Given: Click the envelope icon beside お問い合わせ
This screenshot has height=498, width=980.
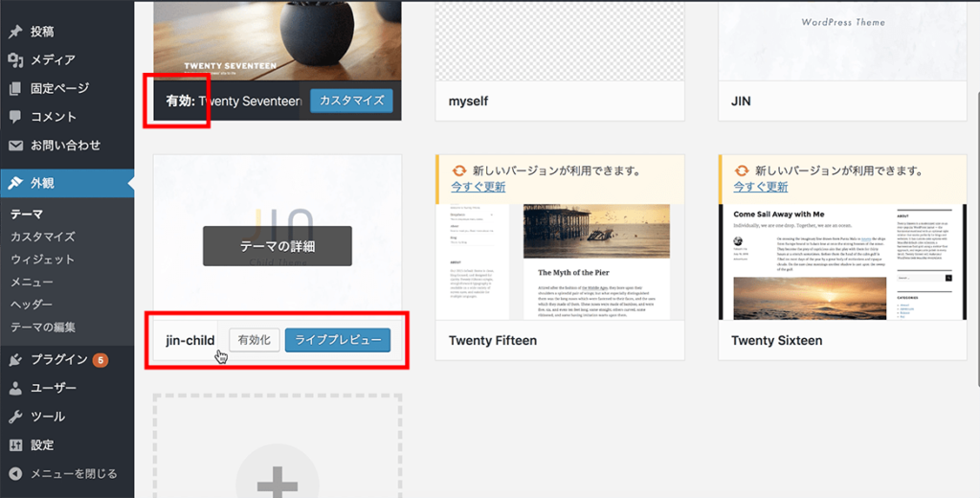Looking at the screenshot, I should click(x=15, y=146).
